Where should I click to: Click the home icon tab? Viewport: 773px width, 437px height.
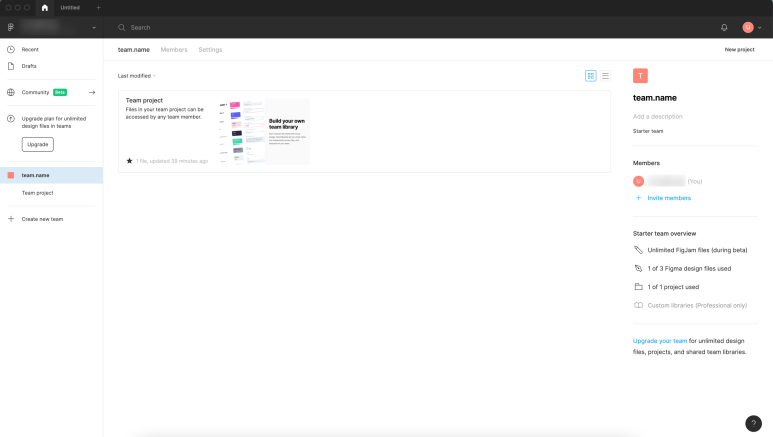pos(44,7)
